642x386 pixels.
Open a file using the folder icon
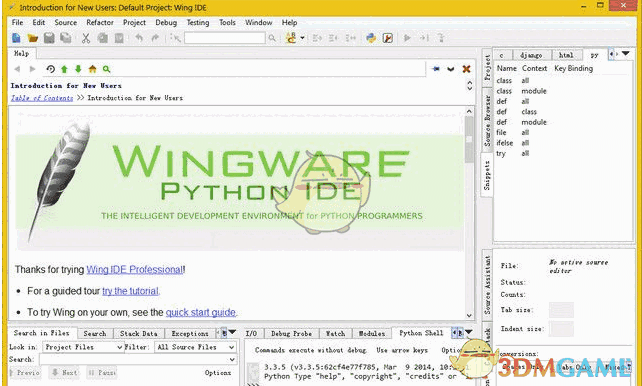[x=32, y=38]
